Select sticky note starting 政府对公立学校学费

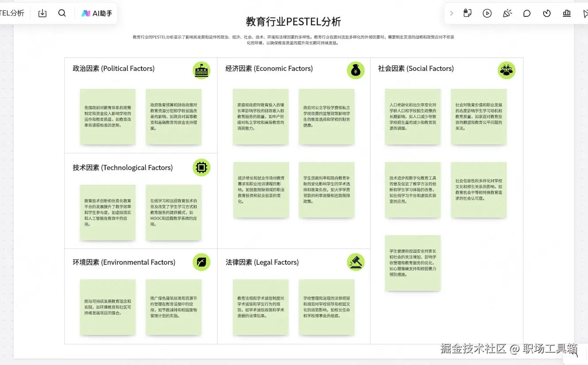327,117
